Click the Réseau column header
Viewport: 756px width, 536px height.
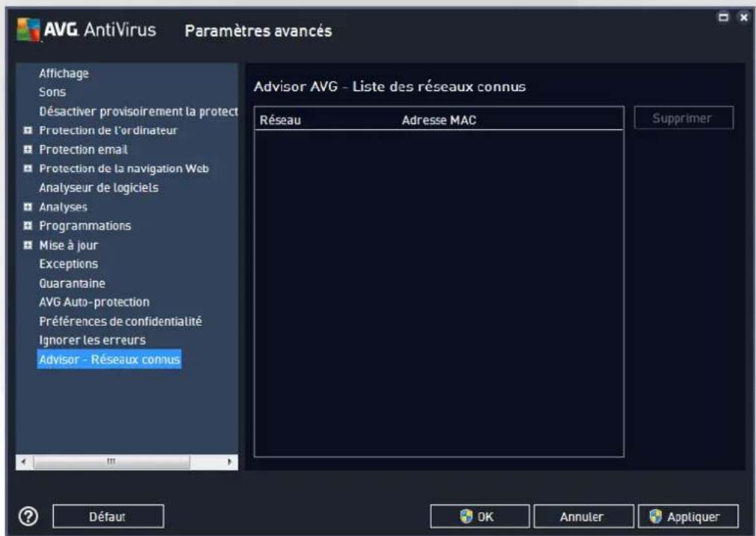pyautogui.click(x=280, y=120)
